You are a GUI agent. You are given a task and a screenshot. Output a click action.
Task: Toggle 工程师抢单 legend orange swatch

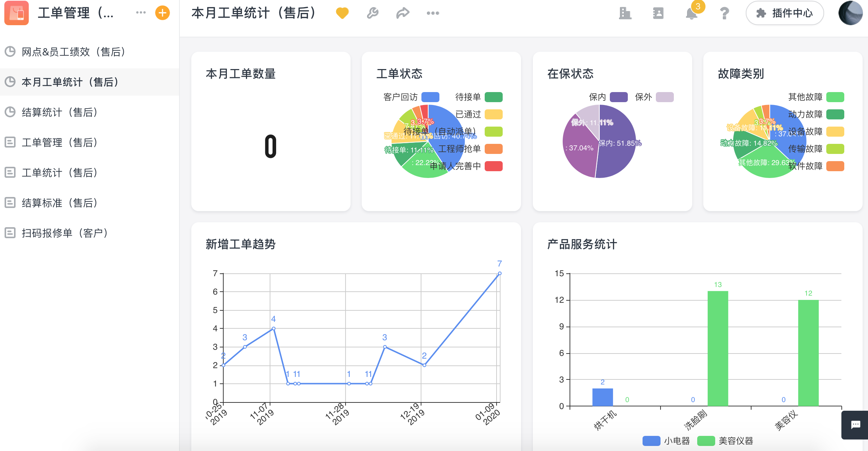[494, 149]
